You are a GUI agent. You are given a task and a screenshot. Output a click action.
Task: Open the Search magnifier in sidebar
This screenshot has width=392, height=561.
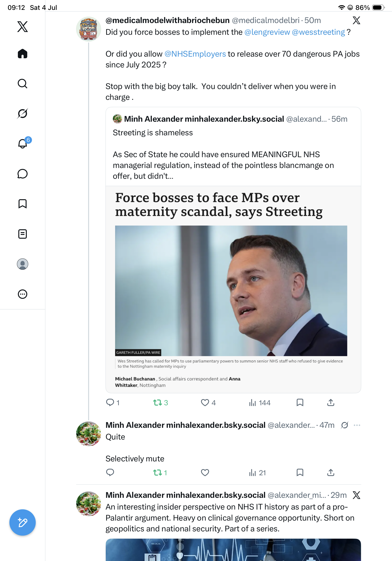(x=23, y=84)
